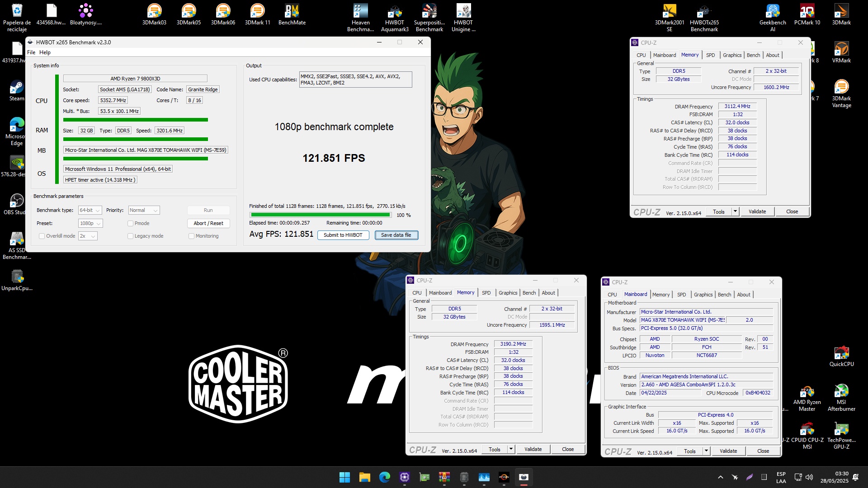Launch the Steam desktop shortcut
868x488 pixels.
17,90
